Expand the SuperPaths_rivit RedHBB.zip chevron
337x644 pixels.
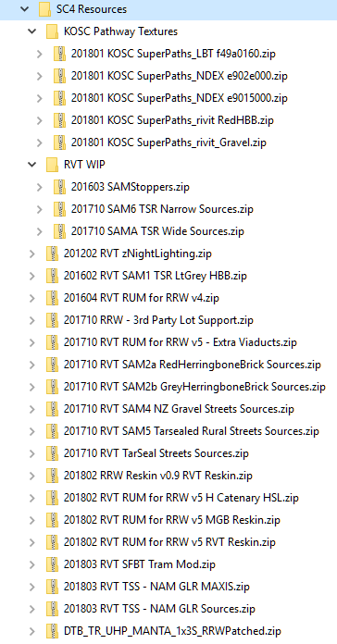(x=40, y=120)
